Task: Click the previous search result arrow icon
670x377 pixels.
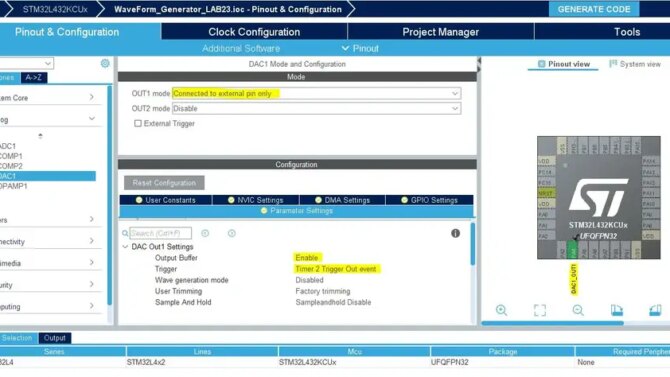Action: [205, 233]
